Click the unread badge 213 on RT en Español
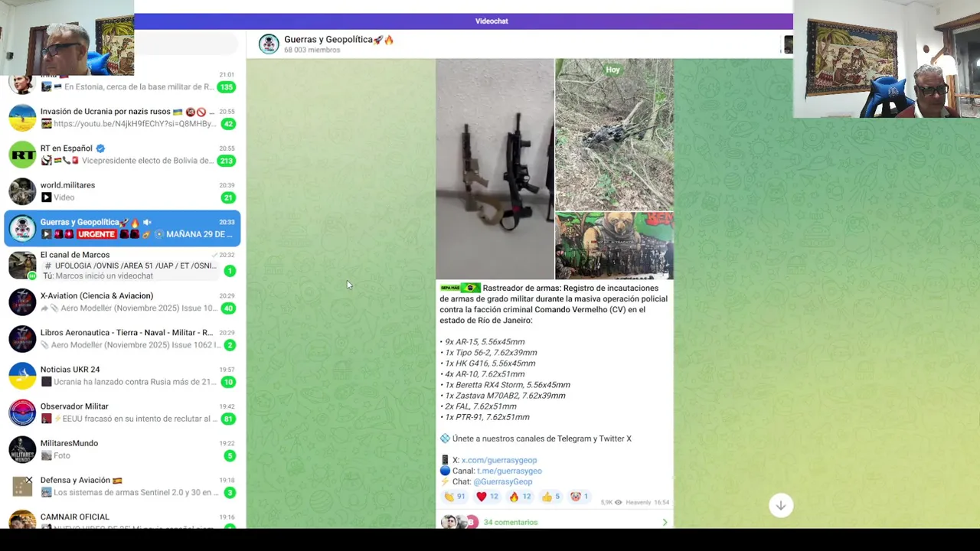The image size is (980, 551). (x=226, y=161)
